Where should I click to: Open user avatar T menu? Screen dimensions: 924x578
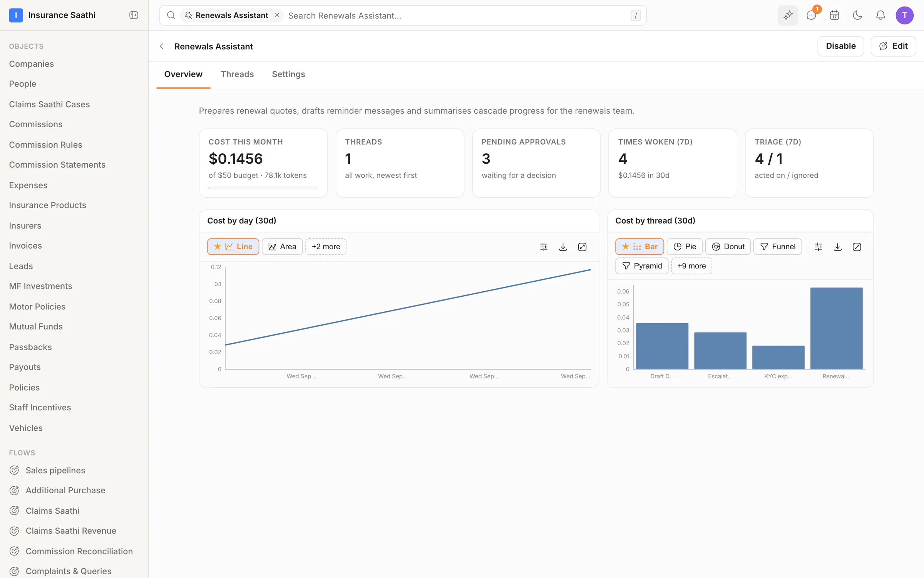904,15
